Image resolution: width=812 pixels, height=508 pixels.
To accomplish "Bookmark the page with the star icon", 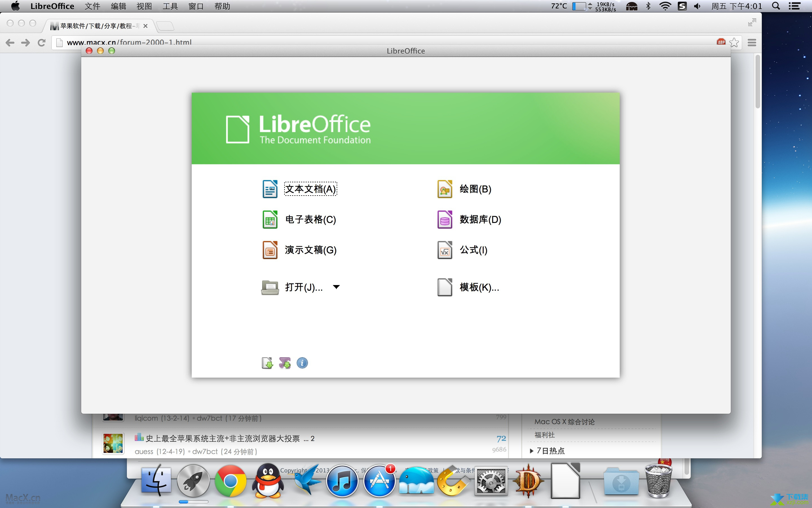I will click(734, 42).
